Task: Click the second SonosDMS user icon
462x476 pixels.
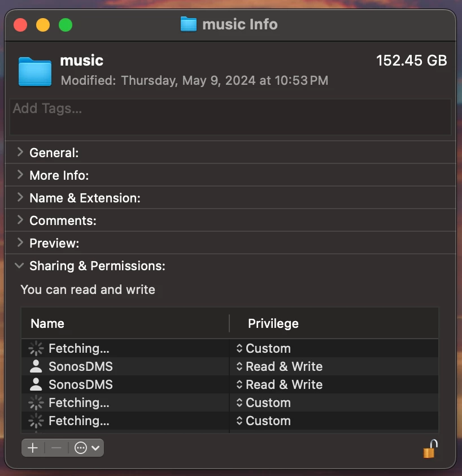Action: click(x=36, y=384)
